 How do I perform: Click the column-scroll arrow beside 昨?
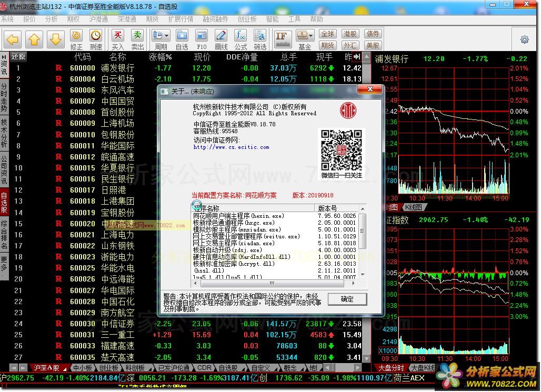(x=357, y=56)
